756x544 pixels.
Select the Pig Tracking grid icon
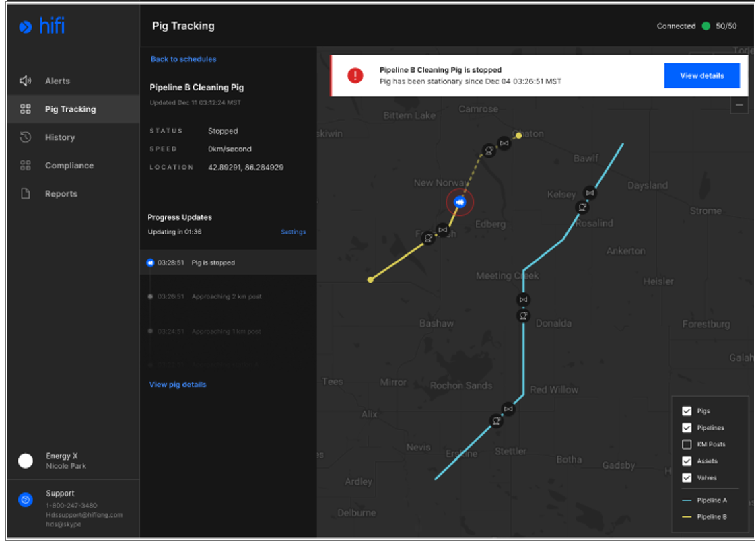26,109
